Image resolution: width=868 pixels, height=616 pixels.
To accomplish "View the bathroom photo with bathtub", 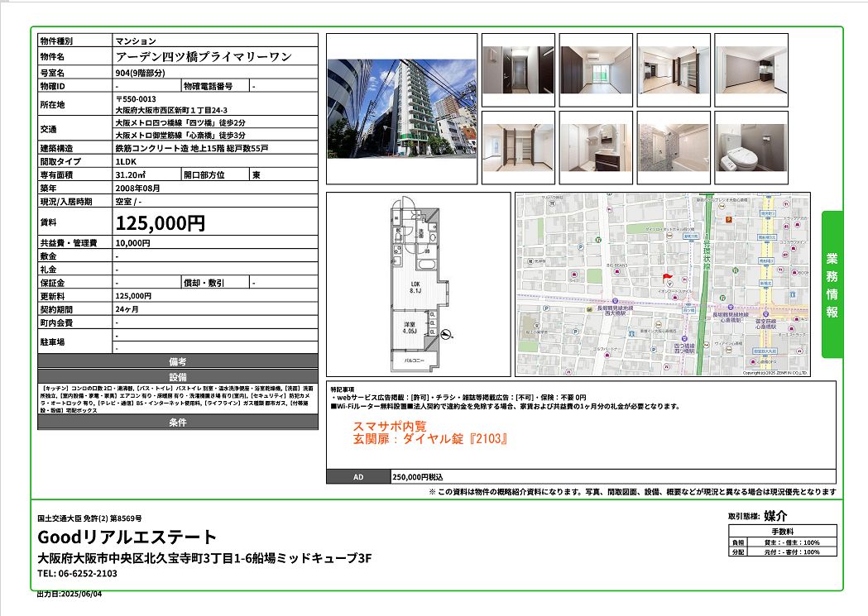I will [673, 147].
